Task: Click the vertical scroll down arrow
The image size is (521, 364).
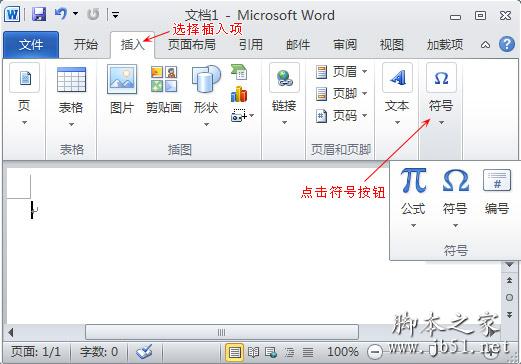Action: [x=509, y=265]
